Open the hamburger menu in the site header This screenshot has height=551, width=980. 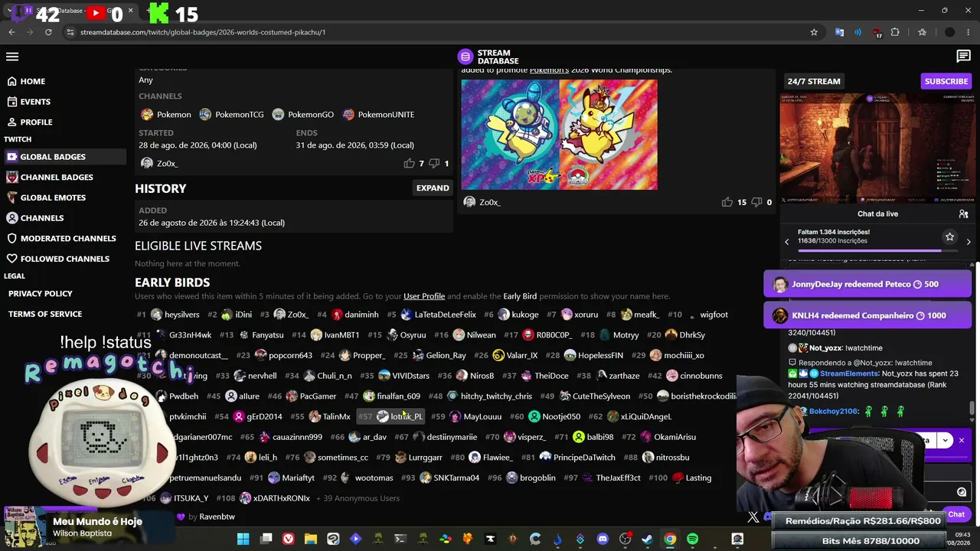(x=12, y=57)
